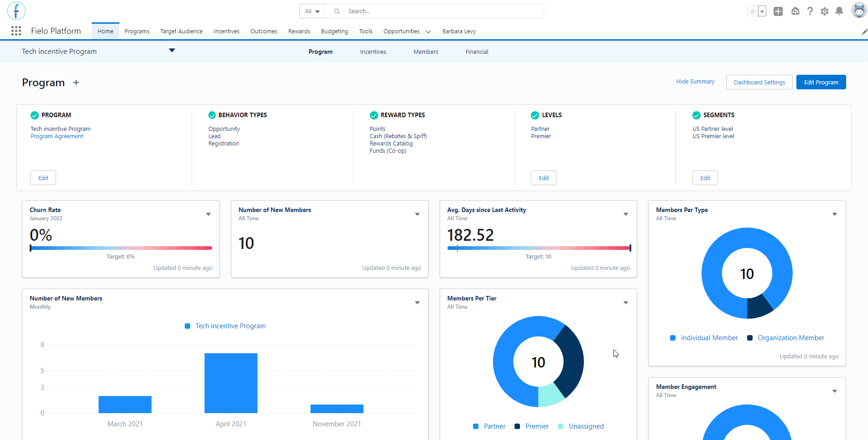868x440 pixels.
Task: Open the Target Audience tab
Action: click(x=182, y=31)
